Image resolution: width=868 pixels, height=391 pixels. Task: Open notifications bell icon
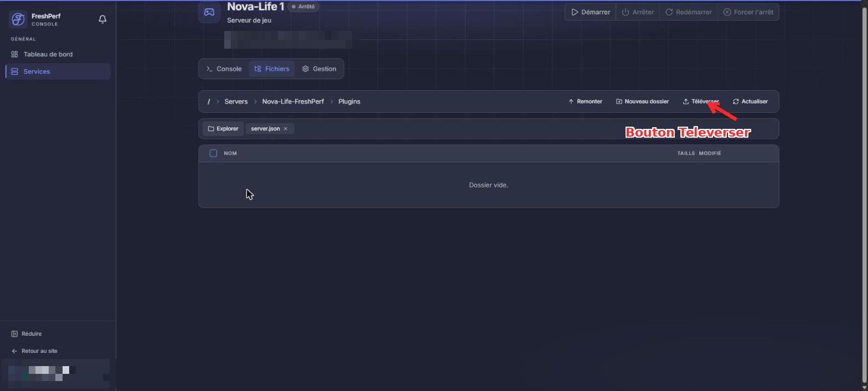[102, 19]
